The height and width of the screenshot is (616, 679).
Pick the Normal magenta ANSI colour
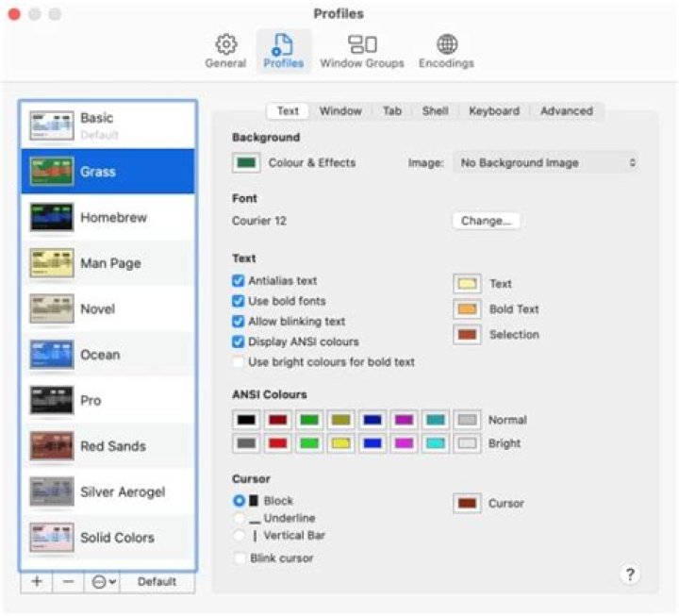coord(404,420)
